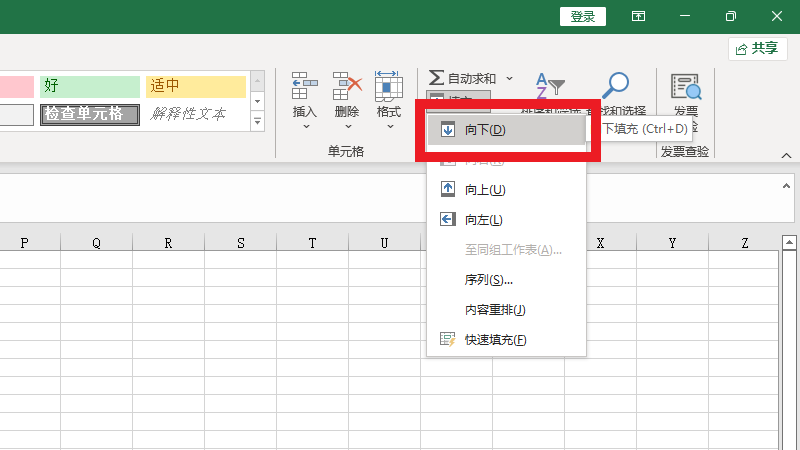Viewport: 800px width, 450px height.
Task: Select Justify (内容重排) menu item
Action: coord(495,310)
